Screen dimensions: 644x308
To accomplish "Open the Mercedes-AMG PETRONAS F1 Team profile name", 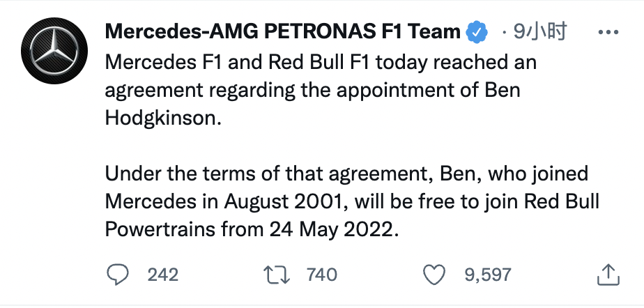I will pos(283,32).
